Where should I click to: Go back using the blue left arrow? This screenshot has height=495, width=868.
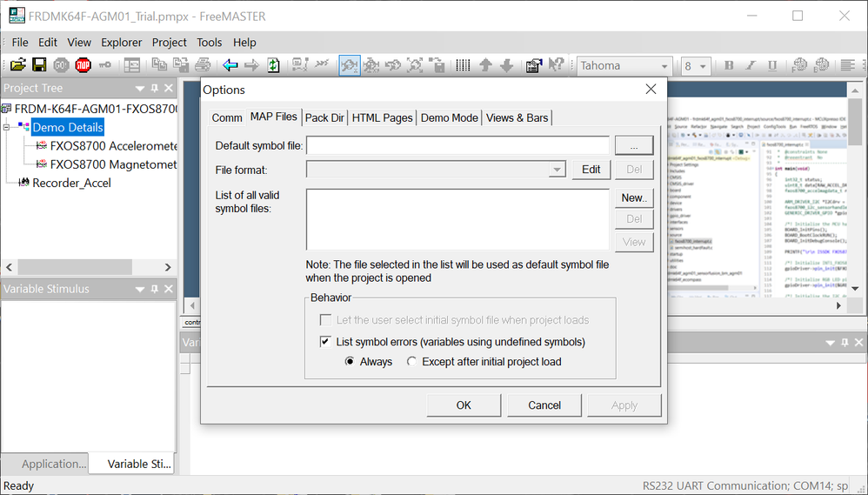point(230,65)
